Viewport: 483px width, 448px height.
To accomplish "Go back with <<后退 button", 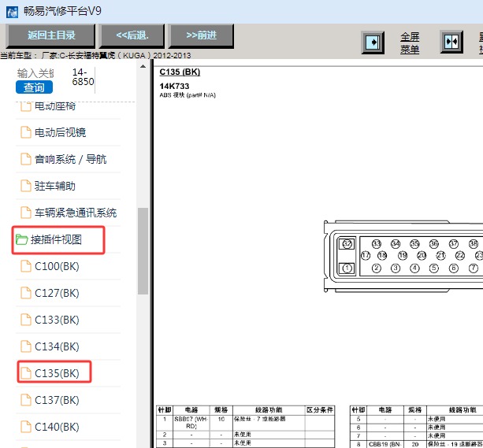I will click(132, 35).
